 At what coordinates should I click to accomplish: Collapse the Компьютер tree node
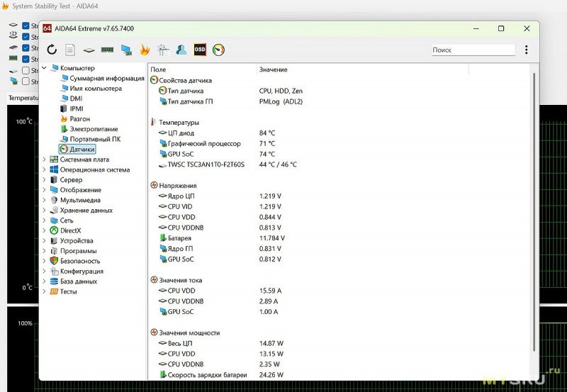coord(45,68)
